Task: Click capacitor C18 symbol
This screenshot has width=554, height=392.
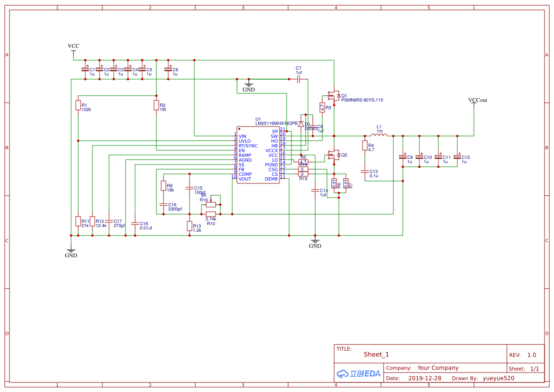Action: point(135,224)
